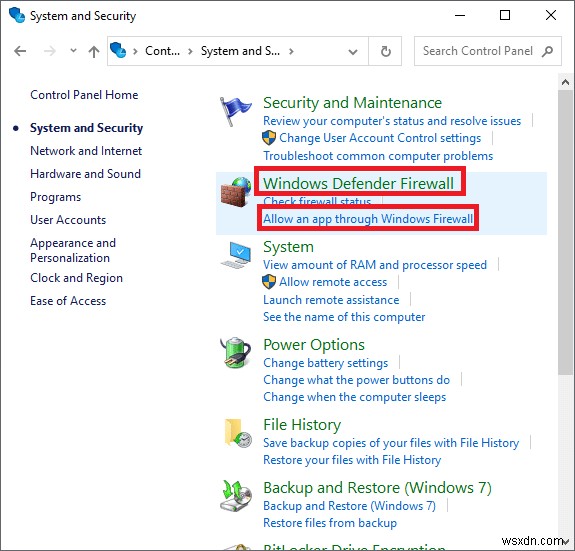The height and width of the screenshot is (551, 575).
Task: Open File History heading
Action: [x=302, y=425]
